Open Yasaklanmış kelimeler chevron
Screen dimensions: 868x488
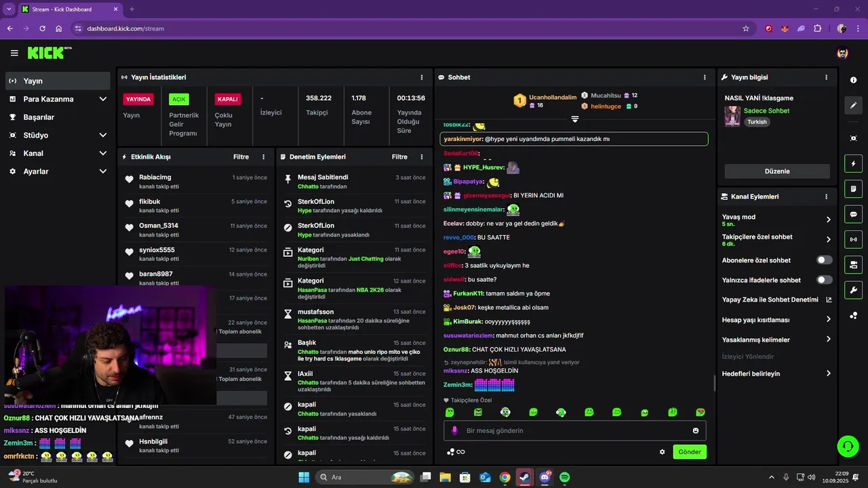[x=828, y=340]
